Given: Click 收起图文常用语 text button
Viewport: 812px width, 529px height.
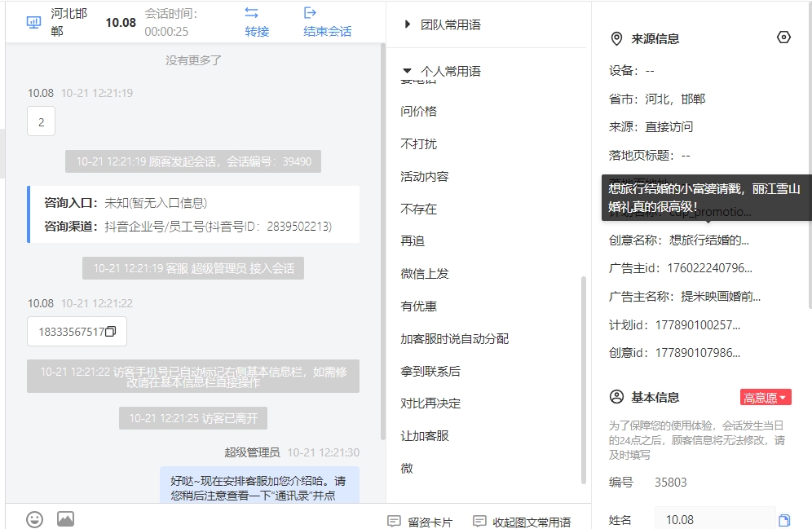Looking at the screenshot, I should pos(532,522).
